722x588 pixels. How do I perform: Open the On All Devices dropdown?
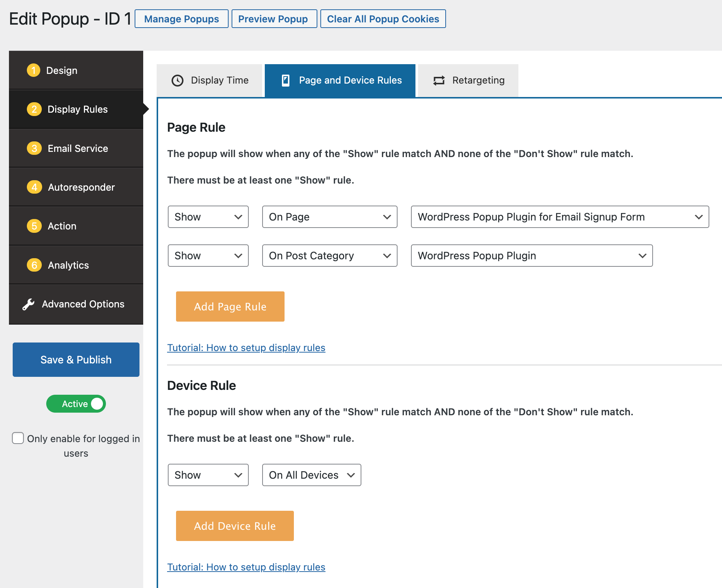pyautogui.click(x=311, y=475)
